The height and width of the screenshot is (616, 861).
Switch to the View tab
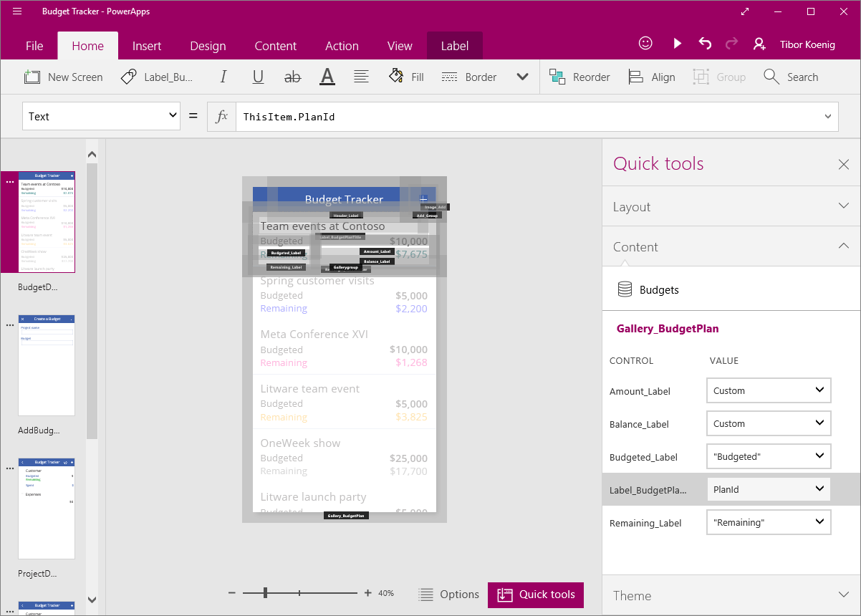point(400,46)
